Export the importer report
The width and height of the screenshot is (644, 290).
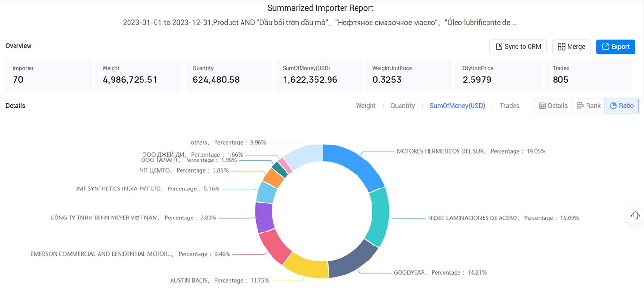[x=615, y=47]
